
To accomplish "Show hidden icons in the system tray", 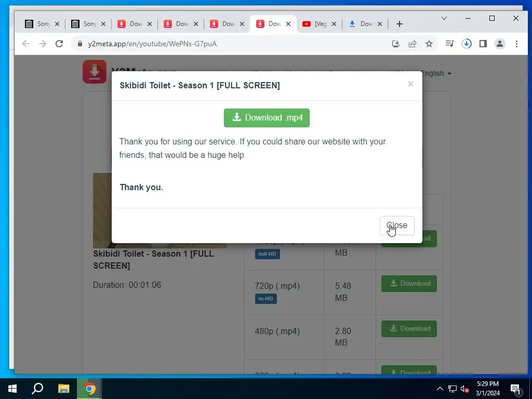I will 440,389.
